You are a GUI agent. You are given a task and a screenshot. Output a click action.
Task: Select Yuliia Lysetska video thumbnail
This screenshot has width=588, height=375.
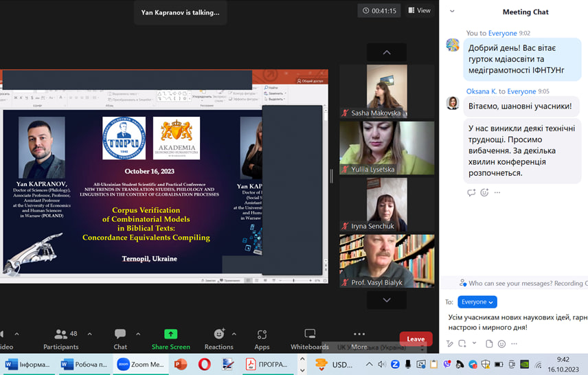point(387,148)
